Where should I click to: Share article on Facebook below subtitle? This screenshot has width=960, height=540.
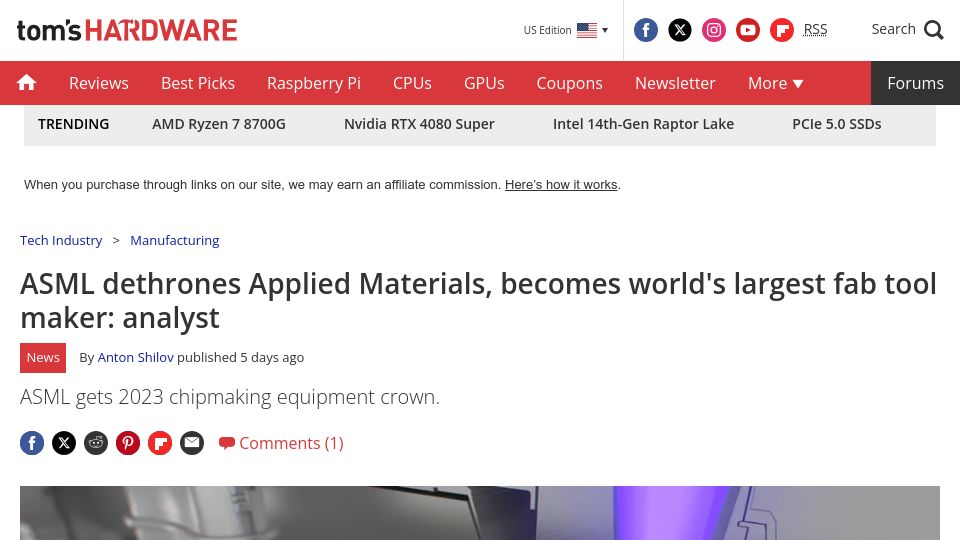coord(32,443)
